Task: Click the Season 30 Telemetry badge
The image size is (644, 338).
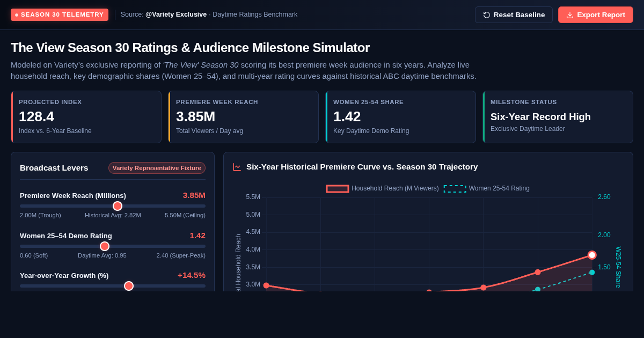Action: pos(60,14)
